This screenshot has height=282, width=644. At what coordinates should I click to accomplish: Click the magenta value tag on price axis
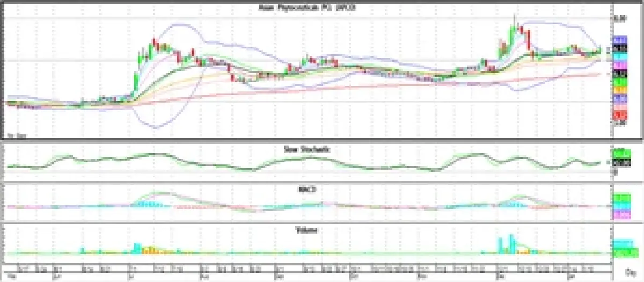coord(620,66)
